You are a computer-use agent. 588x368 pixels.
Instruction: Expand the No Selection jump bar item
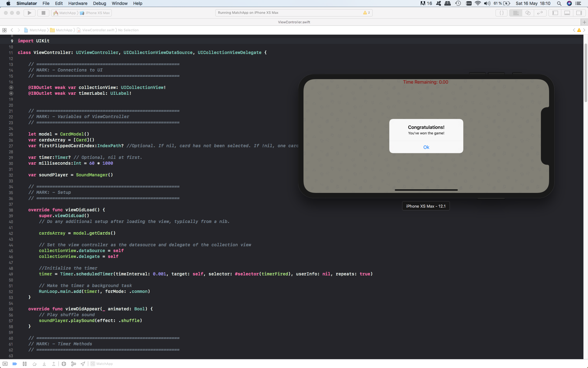pos(128,30)
